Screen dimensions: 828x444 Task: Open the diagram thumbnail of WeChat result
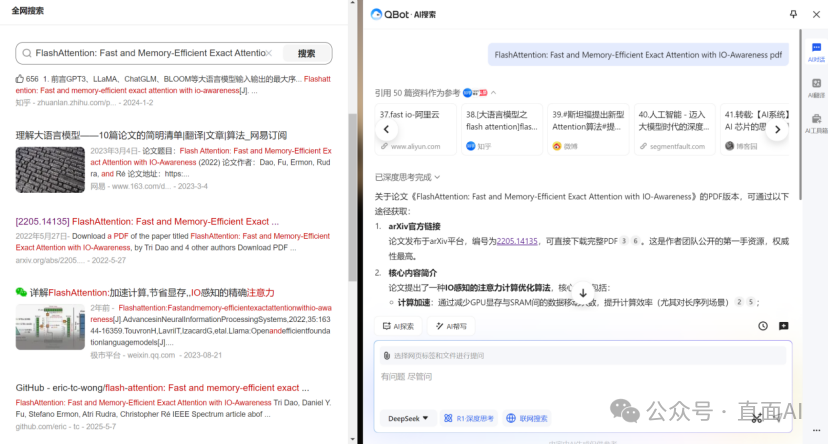point(50,327)
